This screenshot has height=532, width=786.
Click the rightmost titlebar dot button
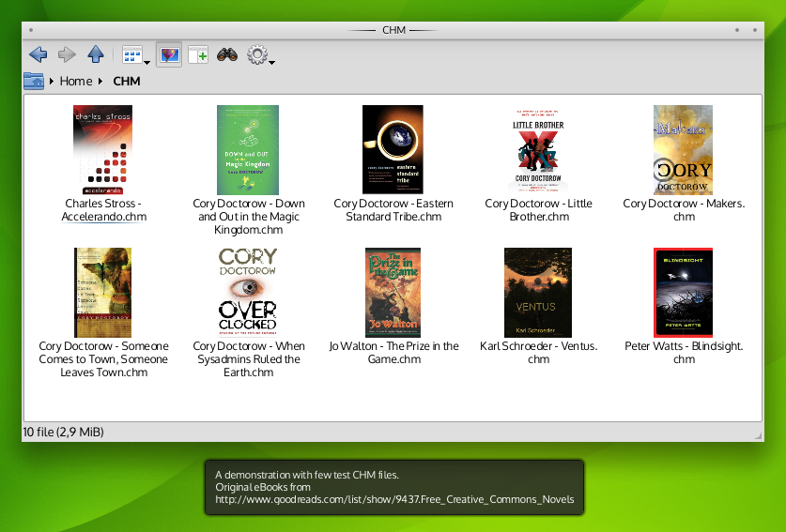click(x=755, y=30)
